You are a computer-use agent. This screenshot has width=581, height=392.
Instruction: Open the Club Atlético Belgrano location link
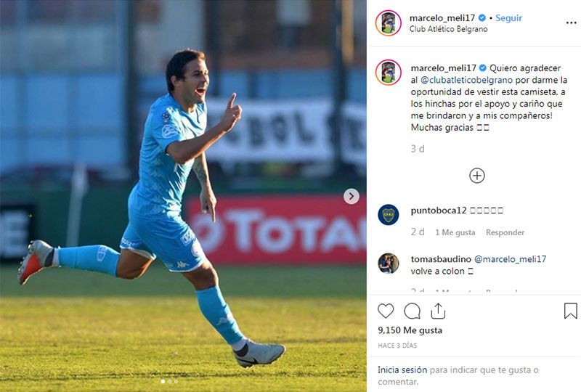(x=448, y=29)
